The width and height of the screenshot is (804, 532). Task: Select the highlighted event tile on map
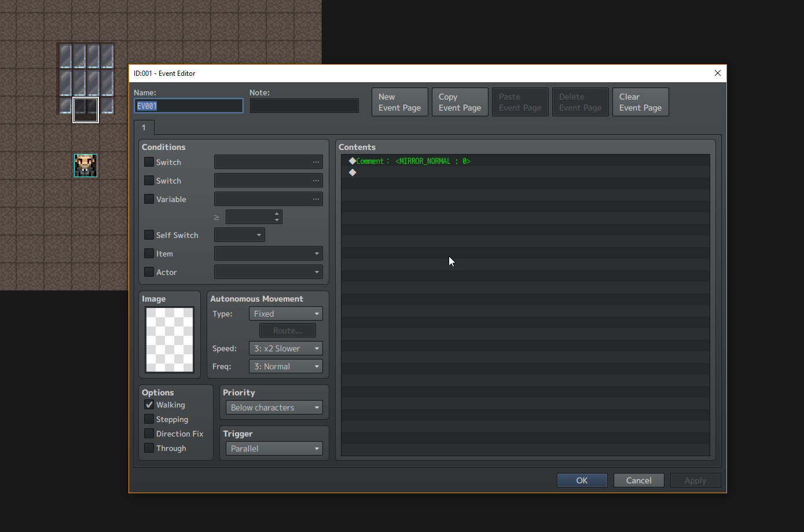[86, 110]
